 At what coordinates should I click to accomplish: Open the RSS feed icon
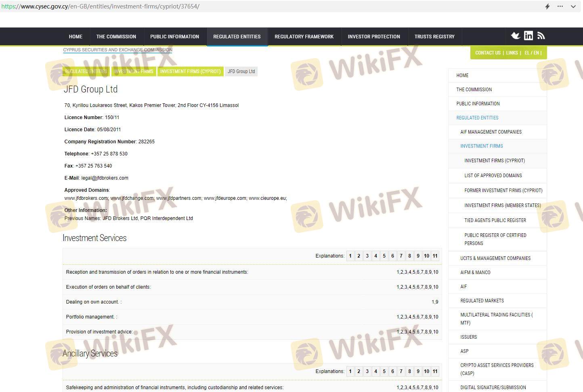point(541,36)
